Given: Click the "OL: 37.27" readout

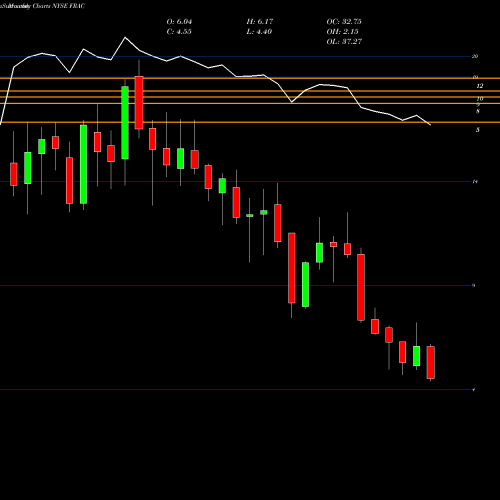Looking at the screenshot, I should click(344, 42).
